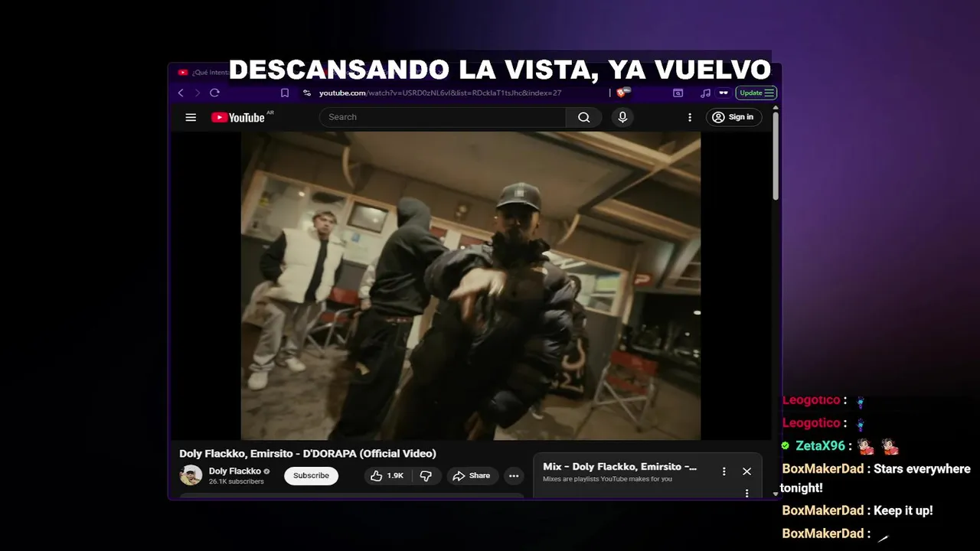Click into the YouTube Search field
Image resolution: width=980 pixels, height=551 pixels.
click(x=443, y=117)
